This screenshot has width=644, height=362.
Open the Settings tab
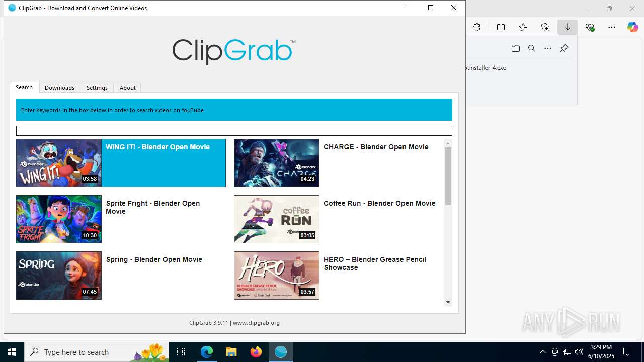(x=97, y=88)
